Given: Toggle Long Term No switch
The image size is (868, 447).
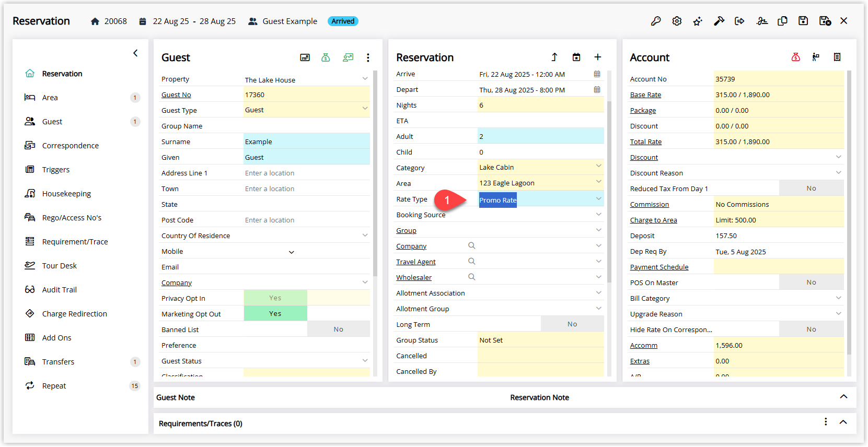Looking at the screenshot, I should 572,324.
